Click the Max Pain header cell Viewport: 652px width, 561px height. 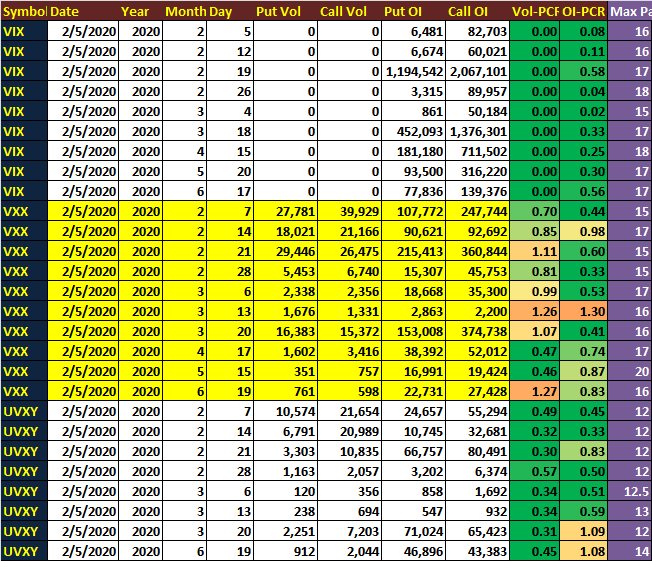tap(630, 12)
